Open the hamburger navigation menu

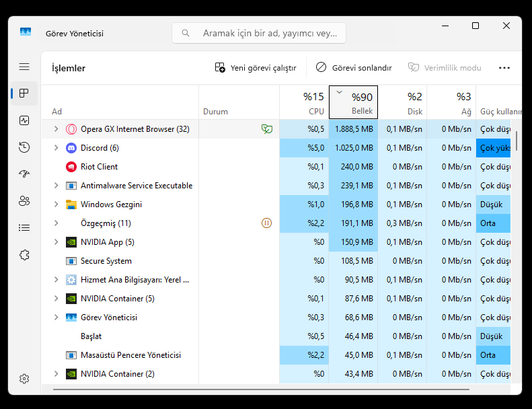[x=24, y=67]
